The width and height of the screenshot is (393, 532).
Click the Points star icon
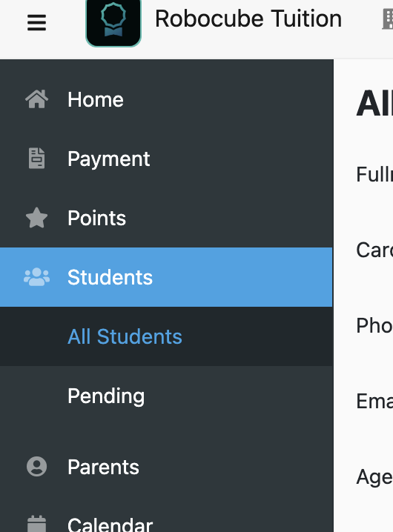[36, 218]
